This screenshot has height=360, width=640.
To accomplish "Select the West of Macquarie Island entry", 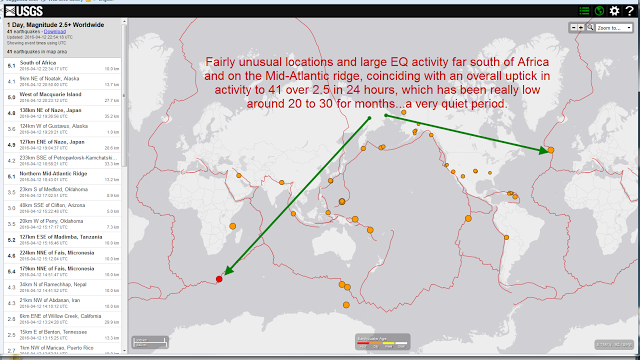I will tap(62, 97).
